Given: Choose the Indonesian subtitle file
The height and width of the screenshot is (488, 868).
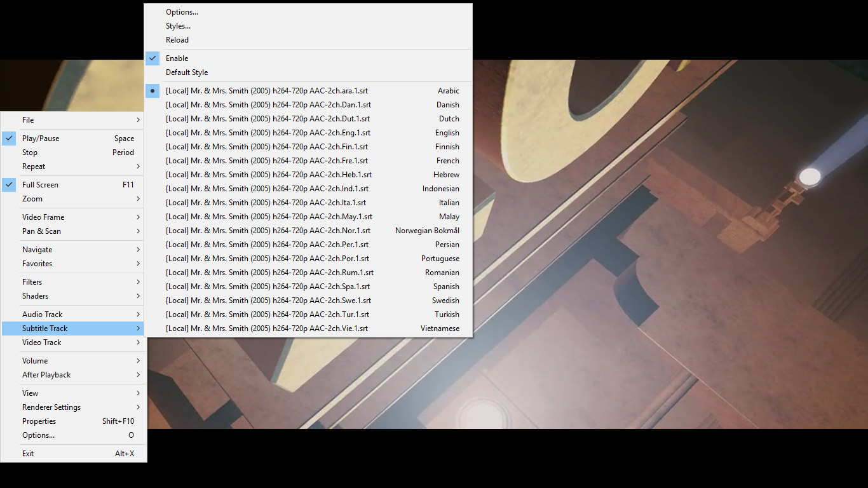Looking at the screenshot, I should pos(308,189).
